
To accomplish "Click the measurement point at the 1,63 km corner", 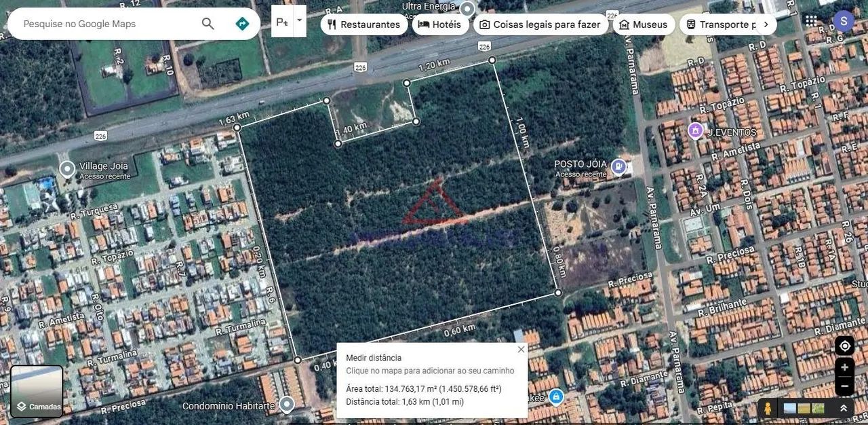I will [x=237, y=127].
